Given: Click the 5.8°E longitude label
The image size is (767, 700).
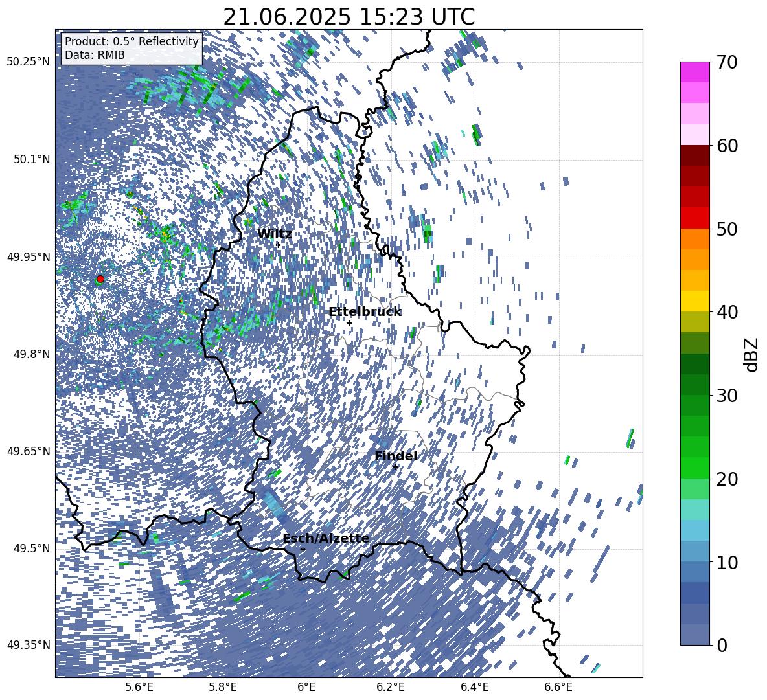Looking at the screenshot, I should click(x=223, y=687).
